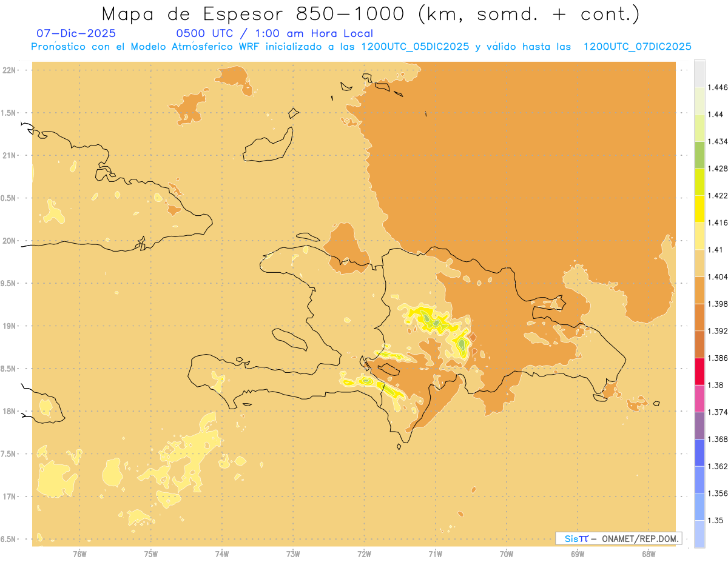
Task: Click the colorbar value '1.404'
Action: [717, 276]
